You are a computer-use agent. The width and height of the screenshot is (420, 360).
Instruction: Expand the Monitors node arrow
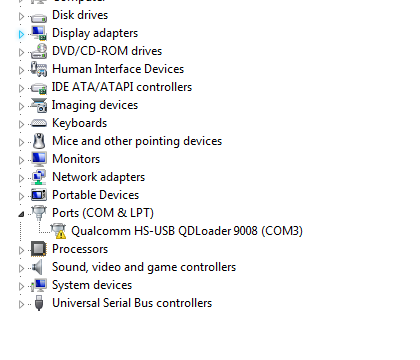coord(21,160)
